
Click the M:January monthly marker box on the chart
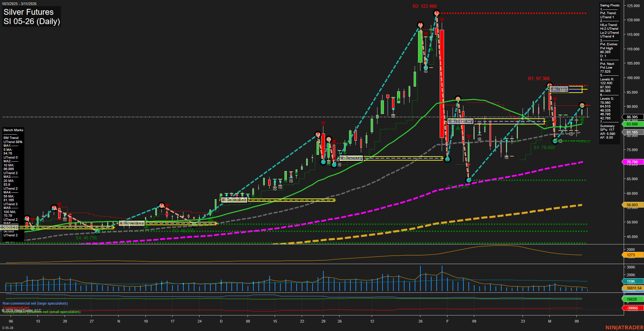pyautogui.click(x=351, y=158)
